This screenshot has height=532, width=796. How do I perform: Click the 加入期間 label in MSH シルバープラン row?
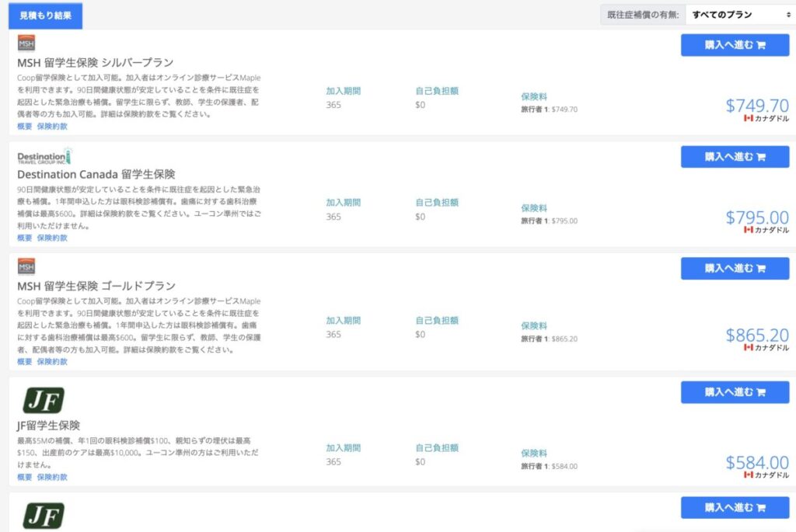point(343,92)
